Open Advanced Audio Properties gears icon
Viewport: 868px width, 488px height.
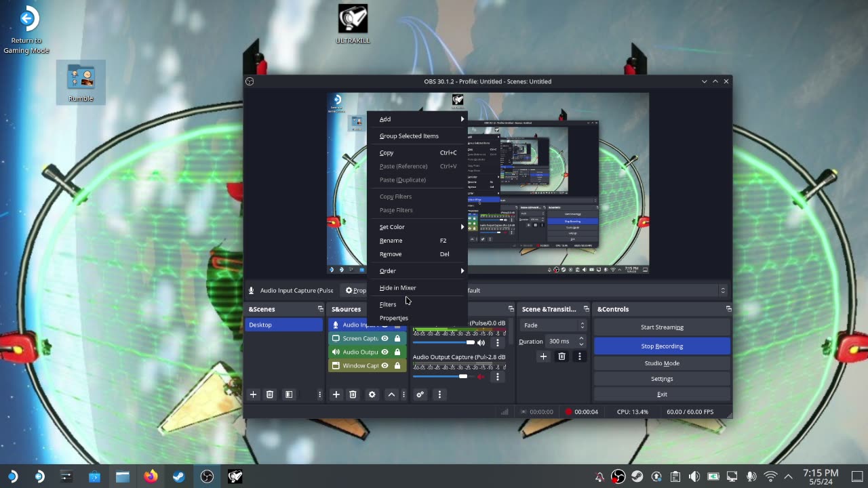click(x=420, y=394)
